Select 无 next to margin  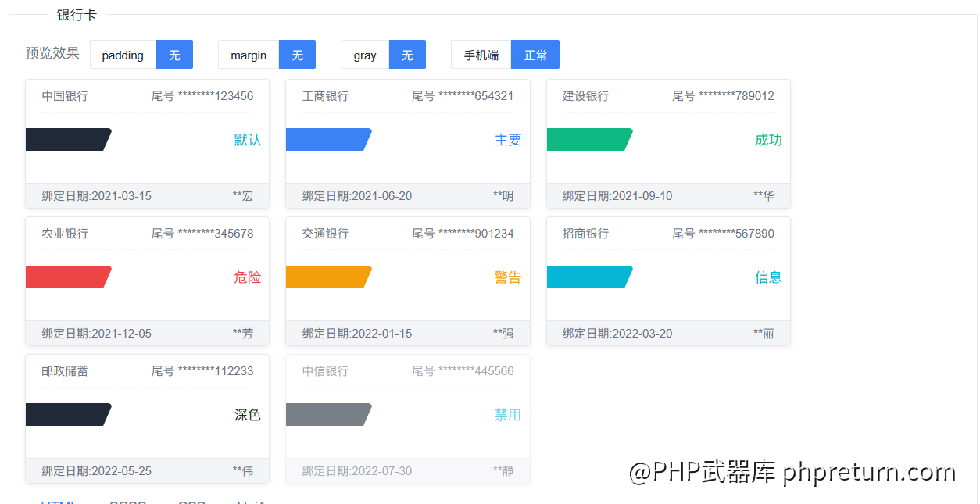tap(297, 55)
